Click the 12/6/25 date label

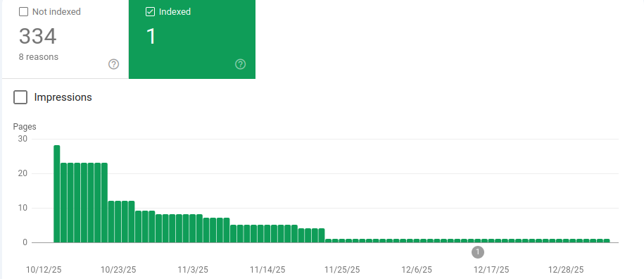point(417,270)
